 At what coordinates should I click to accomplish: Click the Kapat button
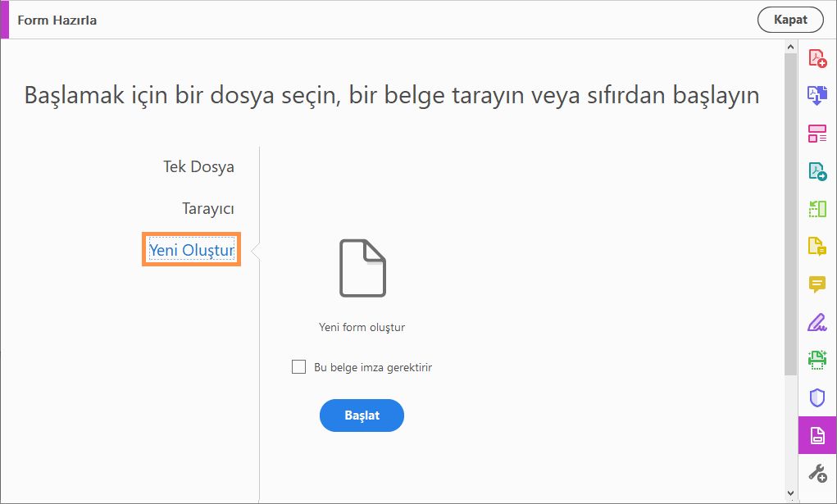tap(789, 20)
